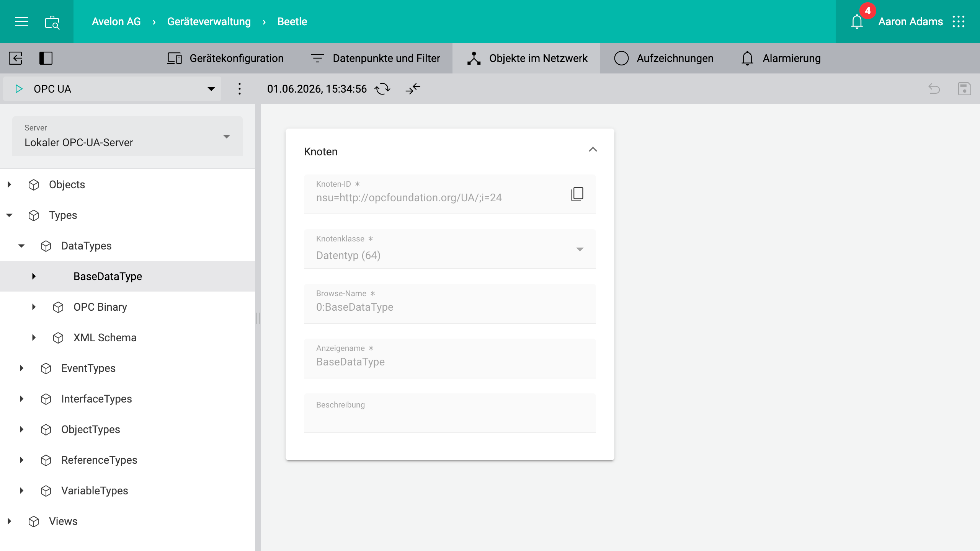Screen dimensions: 980x551
Task: Switch to the Alarmierung tab
Action: coord(781,58)
